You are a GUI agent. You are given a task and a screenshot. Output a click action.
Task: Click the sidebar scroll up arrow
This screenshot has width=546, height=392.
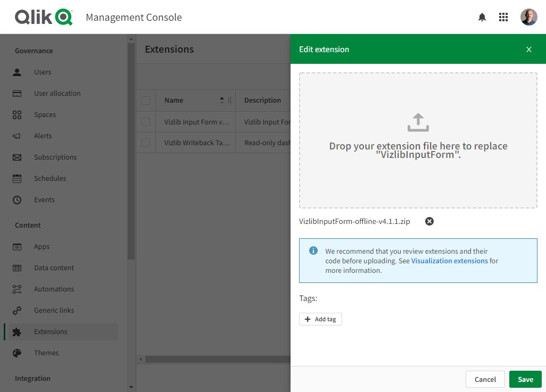pos(131,39)
